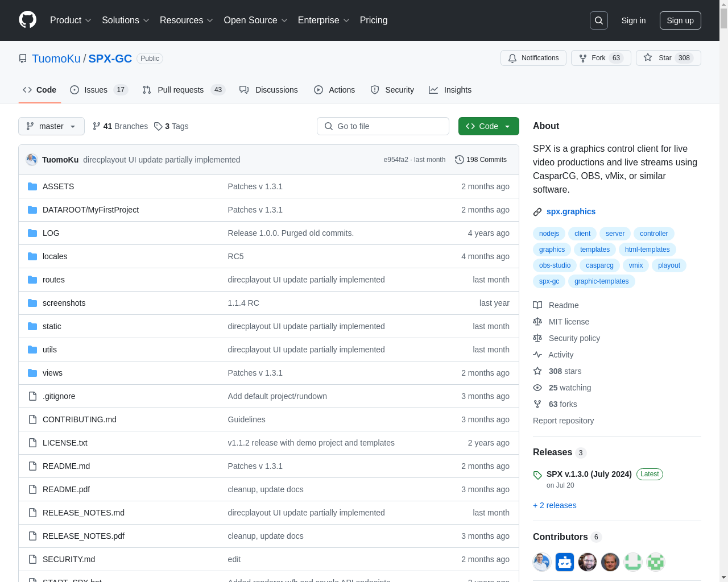
Task: Expand the Enterprise menu
Action: click(x=324, y=20)
